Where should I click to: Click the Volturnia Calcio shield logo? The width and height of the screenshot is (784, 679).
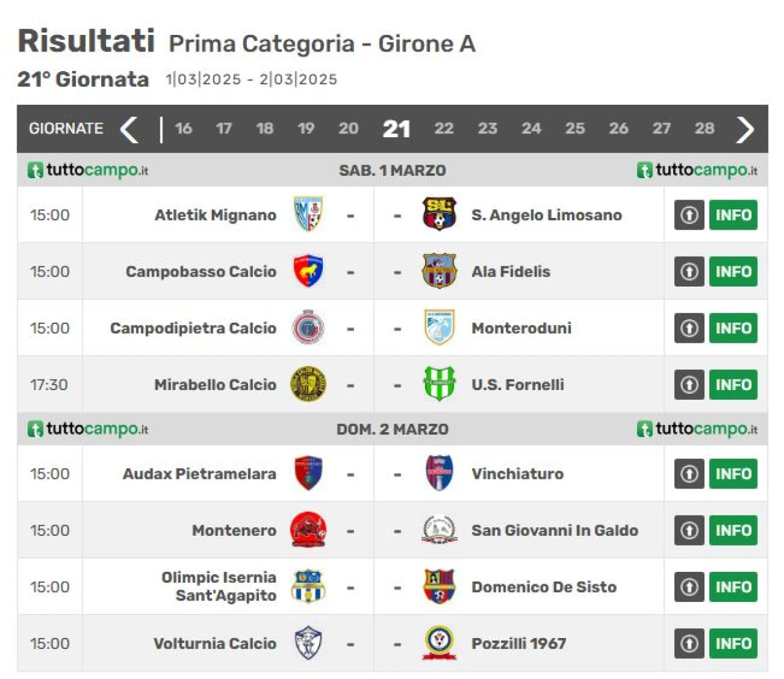pos(308,643)
